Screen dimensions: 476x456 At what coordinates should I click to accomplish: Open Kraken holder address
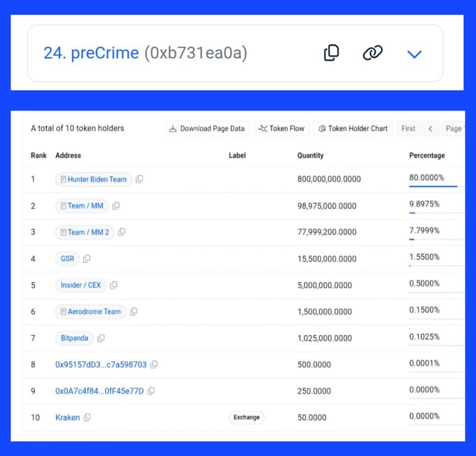[67, 418]
